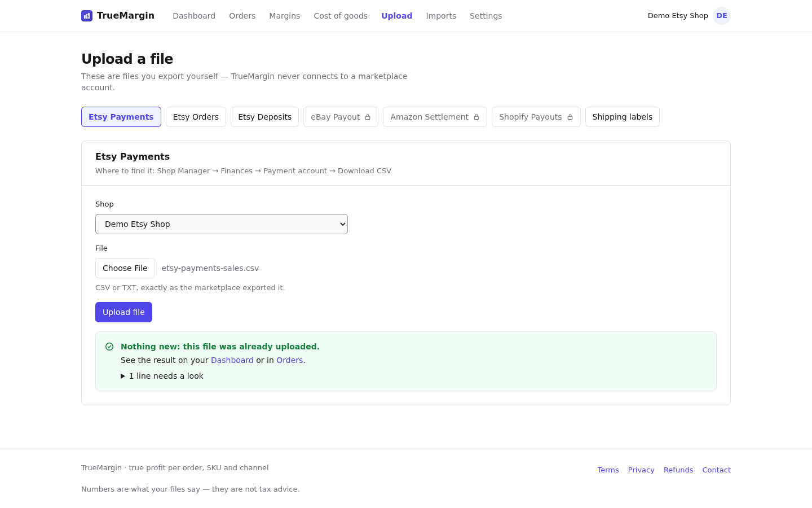The image size is (812, 508).
Task: Click the TrueMargin brand name
Action: (126, 16)
